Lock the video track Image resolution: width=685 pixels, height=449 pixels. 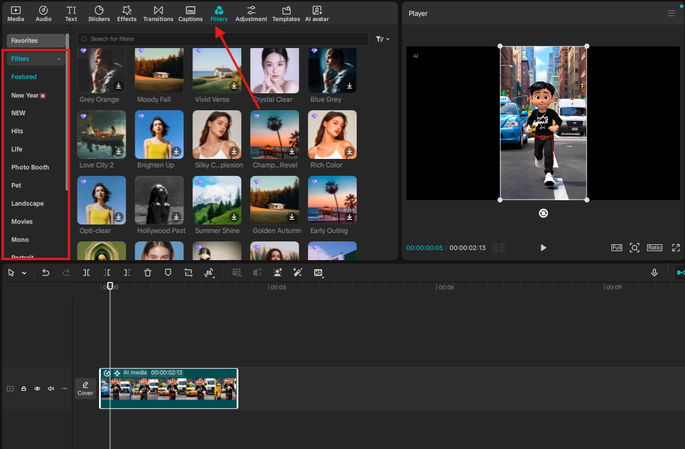tap(24, 389)
